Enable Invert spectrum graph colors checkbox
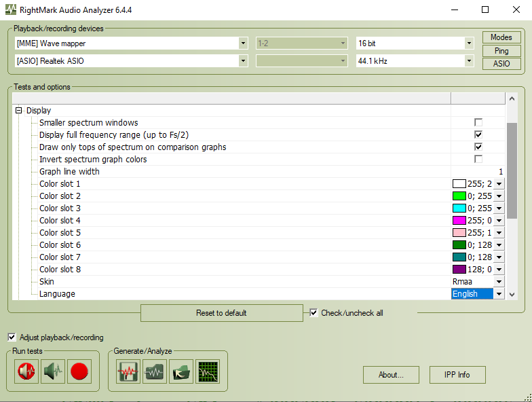The image size is (532, 402). tap(478, 159)
